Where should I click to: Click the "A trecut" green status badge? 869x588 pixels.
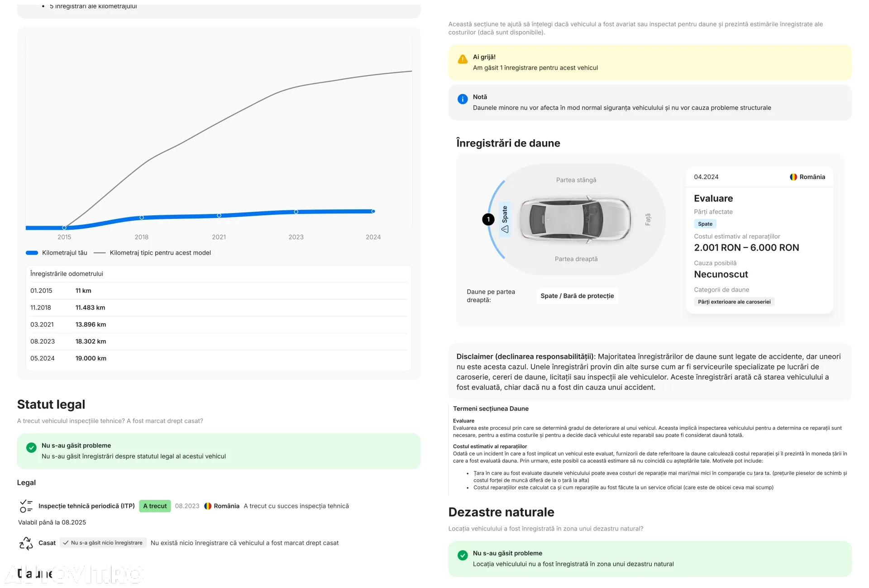155,506
